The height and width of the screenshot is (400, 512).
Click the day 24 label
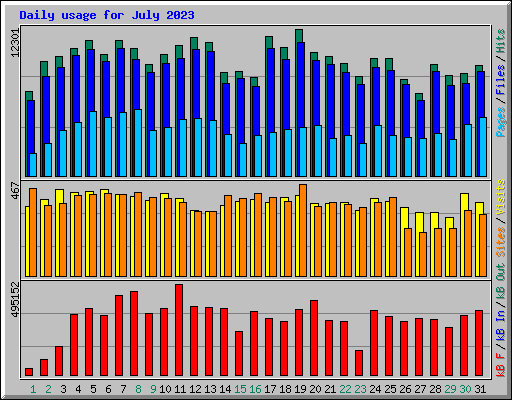[x=375, y=389]
